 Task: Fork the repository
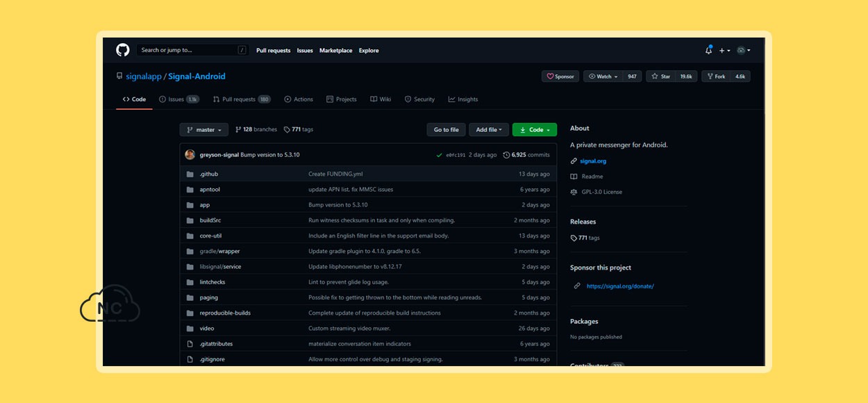pyautogui.click(x=715, y=76)
